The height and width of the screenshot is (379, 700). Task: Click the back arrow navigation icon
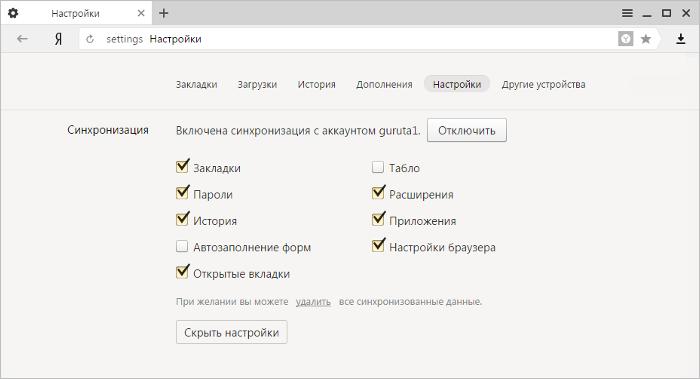(22, 39)
